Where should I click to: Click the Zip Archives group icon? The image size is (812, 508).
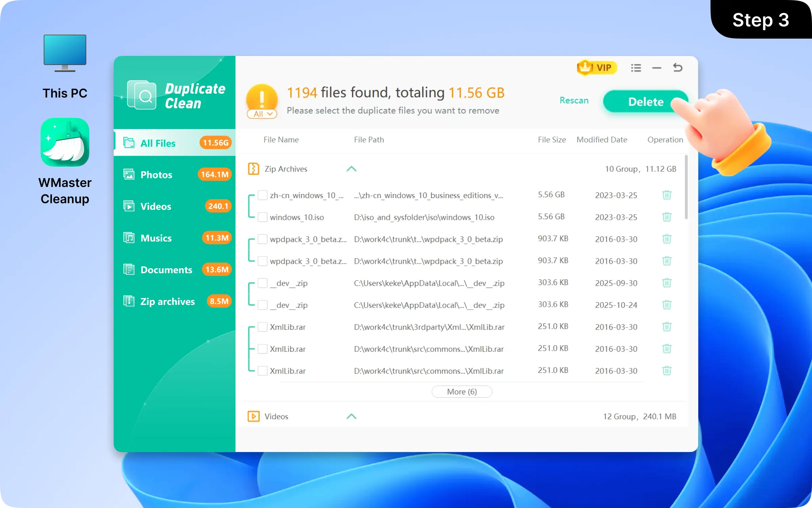pyautogui.click(x=253, y=169)
